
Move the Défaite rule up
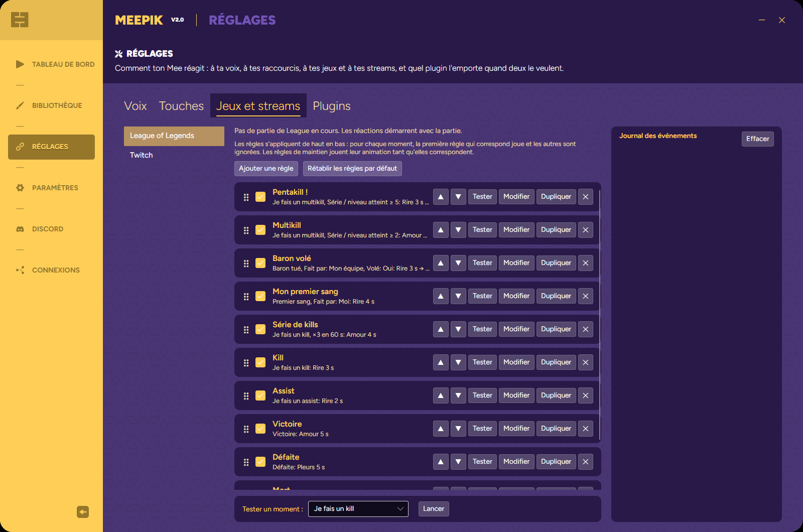pos(441,462)
